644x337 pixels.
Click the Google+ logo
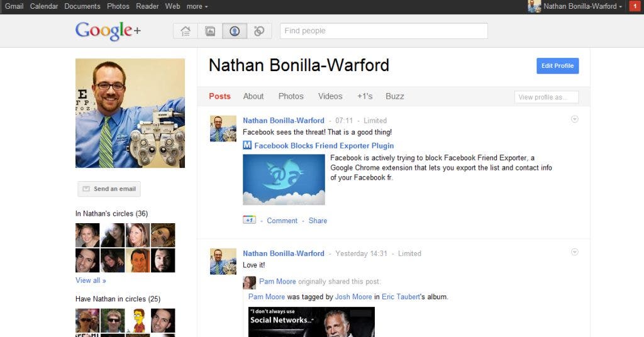tap(108, 31)
